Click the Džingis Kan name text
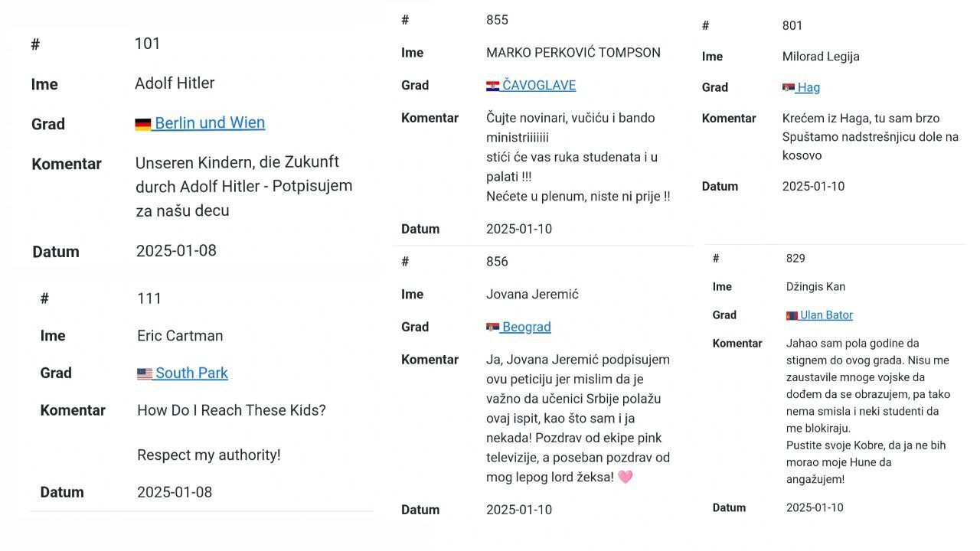 [815, 286]
